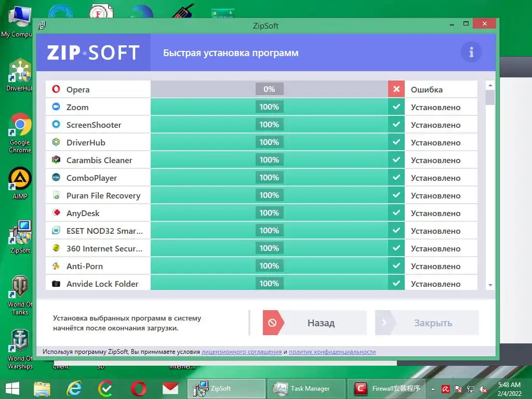Click the Puran File Recovery name text
The height and width of the screenshot is (399, 532).
[x=103, y=195]
